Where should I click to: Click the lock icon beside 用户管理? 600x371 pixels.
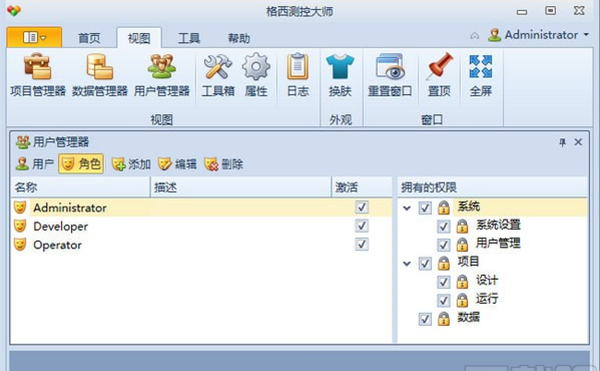462,244
